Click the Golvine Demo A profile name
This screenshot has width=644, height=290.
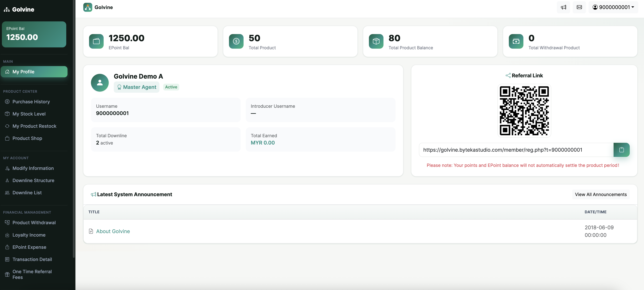pyautogui.click(x=138, y=76)
